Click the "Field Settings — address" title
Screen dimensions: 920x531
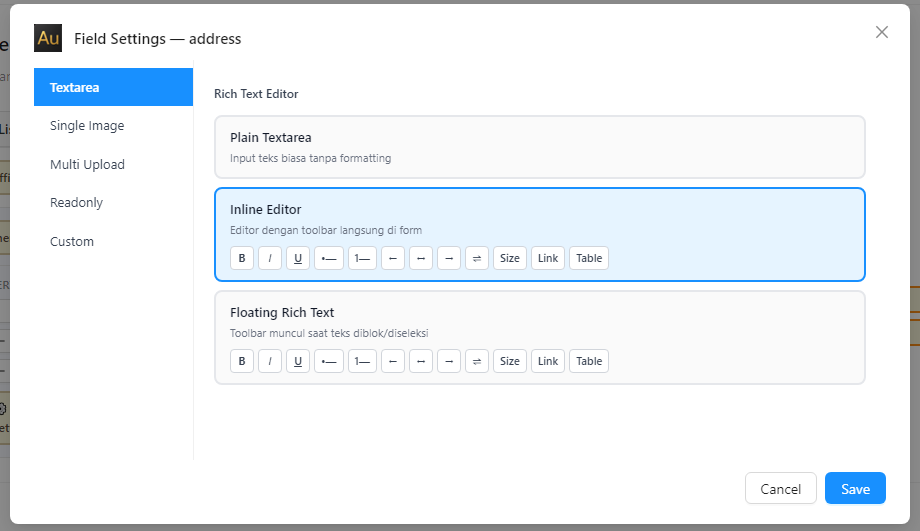click(157, 39)
